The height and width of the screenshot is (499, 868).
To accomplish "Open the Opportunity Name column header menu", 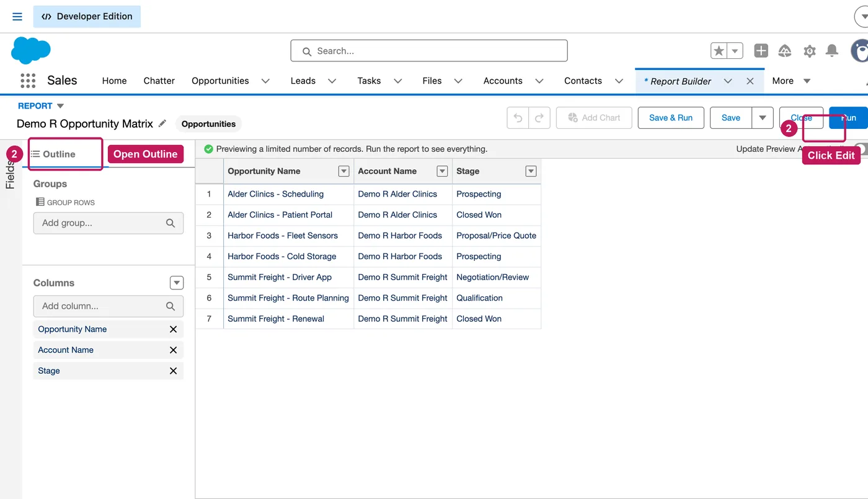I will coord(343,171).
